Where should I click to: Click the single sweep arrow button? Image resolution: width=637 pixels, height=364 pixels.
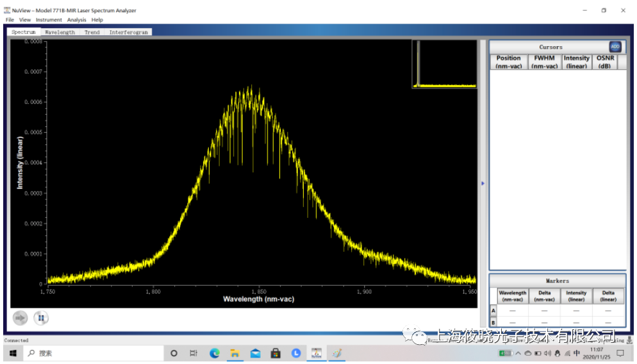tap(20, 317)
